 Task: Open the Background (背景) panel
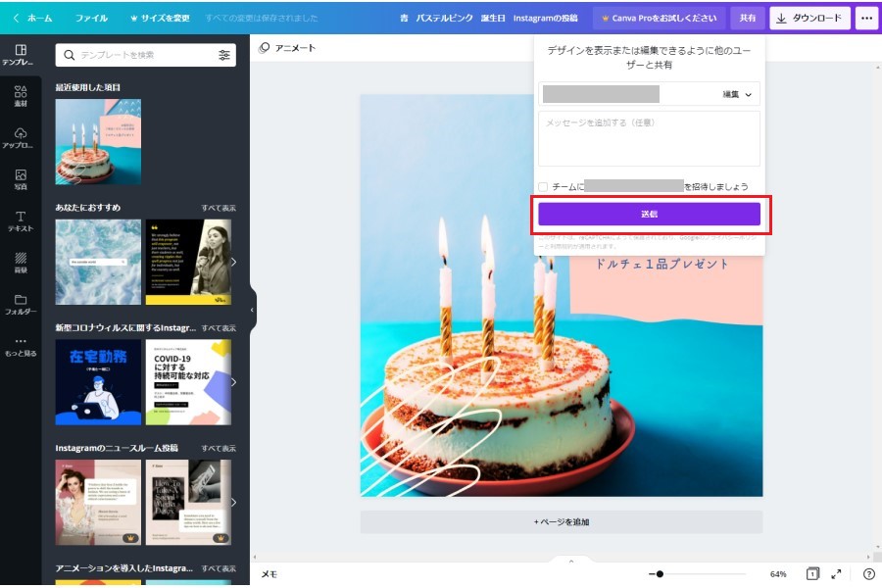click(x=21, y=263)
